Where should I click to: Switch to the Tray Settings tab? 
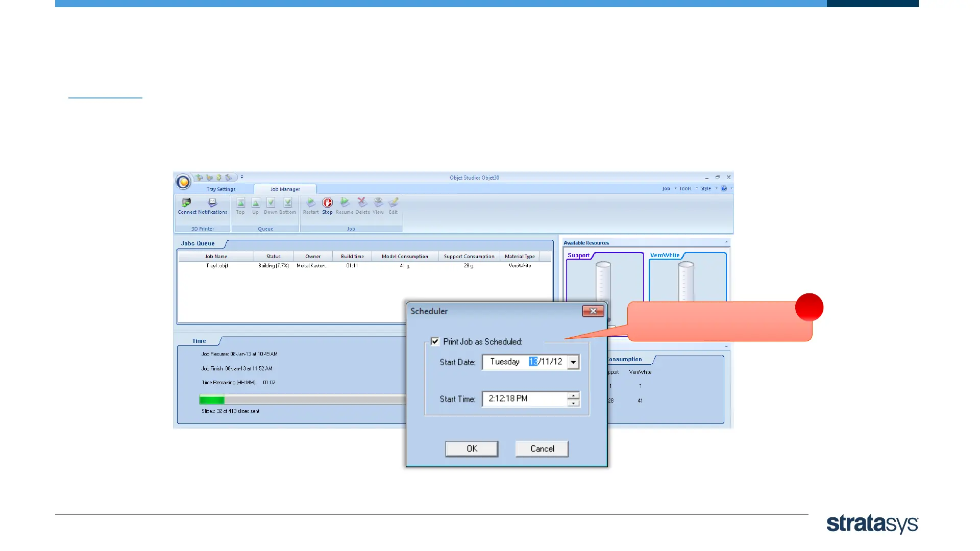click(221, 189)
